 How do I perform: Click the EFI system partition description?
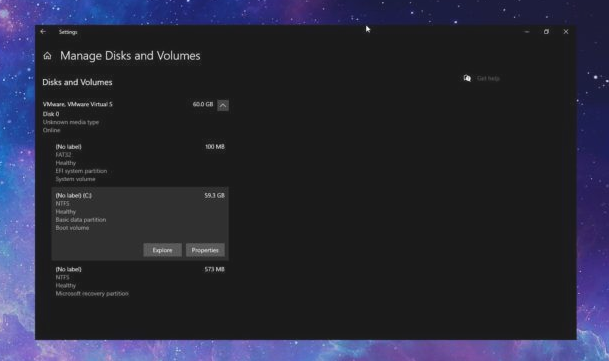point(81,171)
